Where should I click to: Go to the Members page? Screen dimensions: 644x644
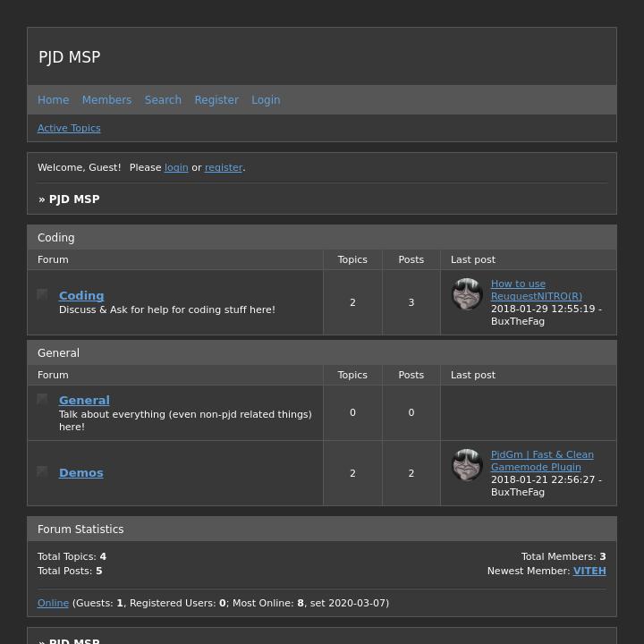106,100
